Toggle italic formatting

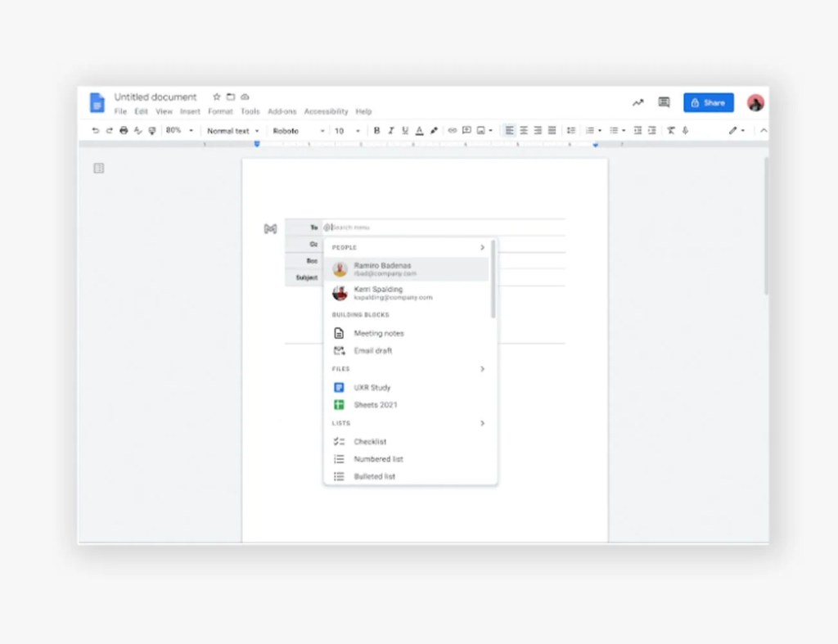(x=390, y=130)
